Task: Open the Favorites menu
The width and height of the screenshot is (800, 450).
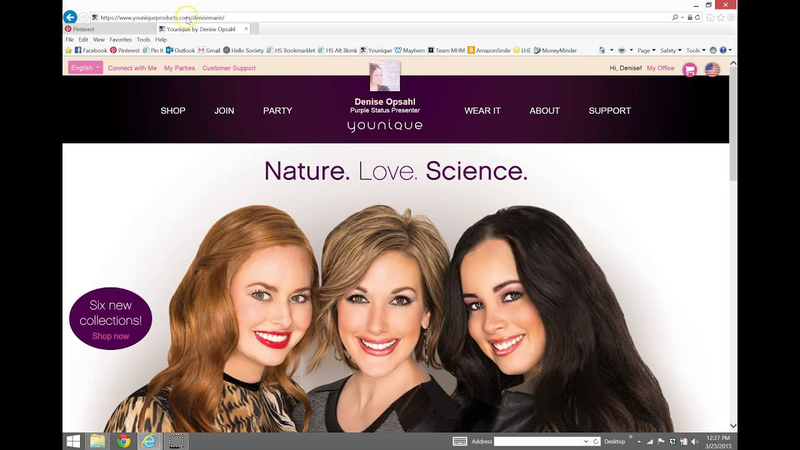Action: (x=120, y=40)
